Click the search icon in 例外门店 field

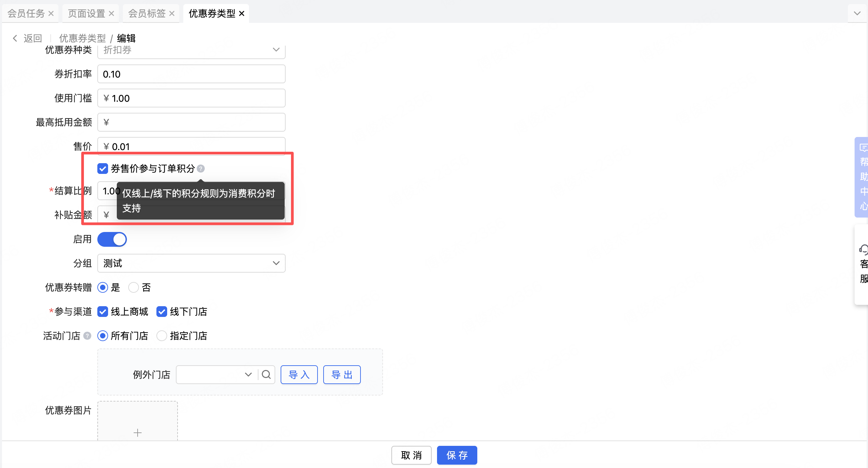(266, 374)
